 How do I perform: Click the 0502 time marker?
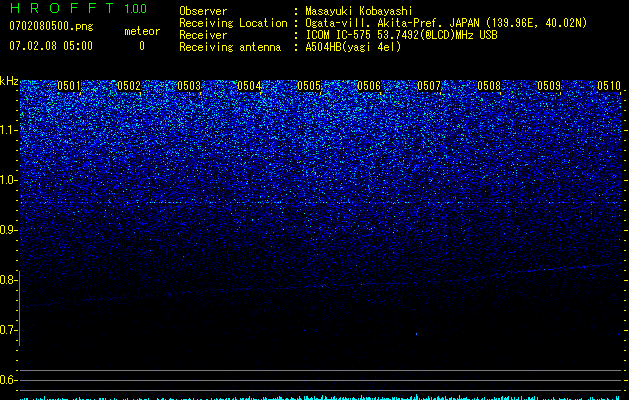[x=129, y=86]
